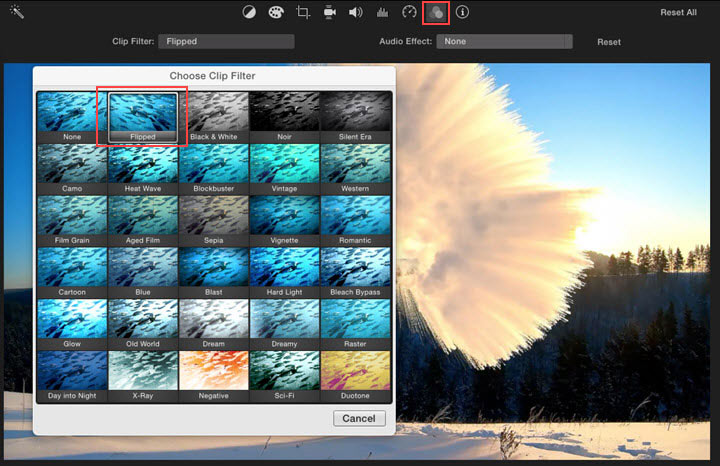The image size is (720, 466).
Task: Click the Reset button beside Audio Effect
Action: [609, 42]
